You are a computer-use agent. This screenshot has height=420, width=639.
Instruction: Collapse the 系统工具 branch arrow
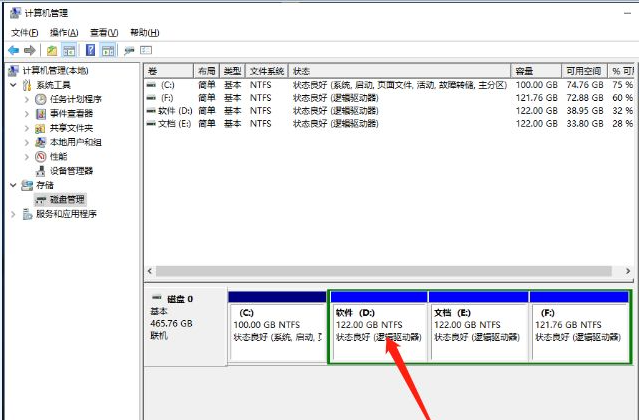click(13, 85)
